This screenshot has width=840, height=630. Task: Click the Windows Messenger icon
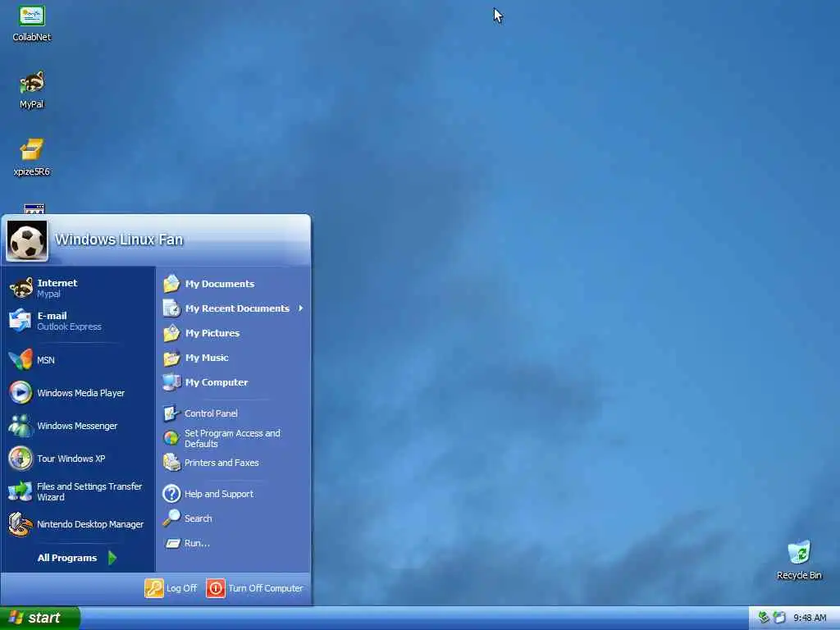21,426
